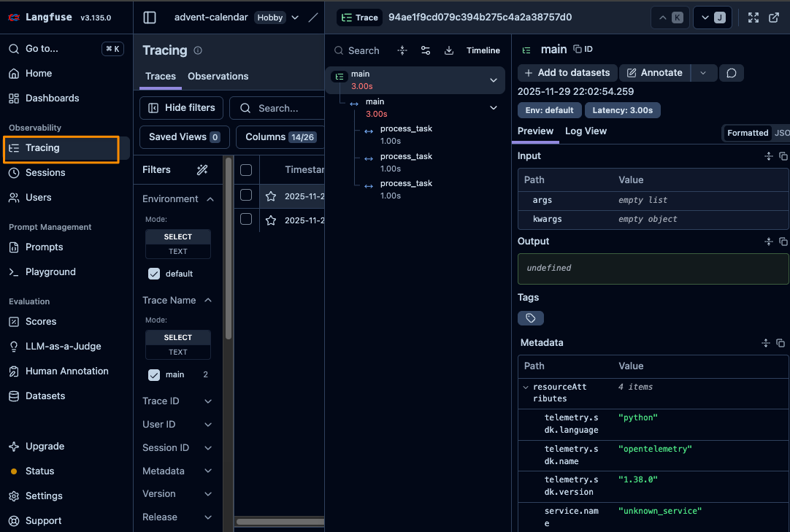The width and height of the screenshot is (790, 532).
Task: Go to previous trace (K)
Action: (x=670, y=18)
